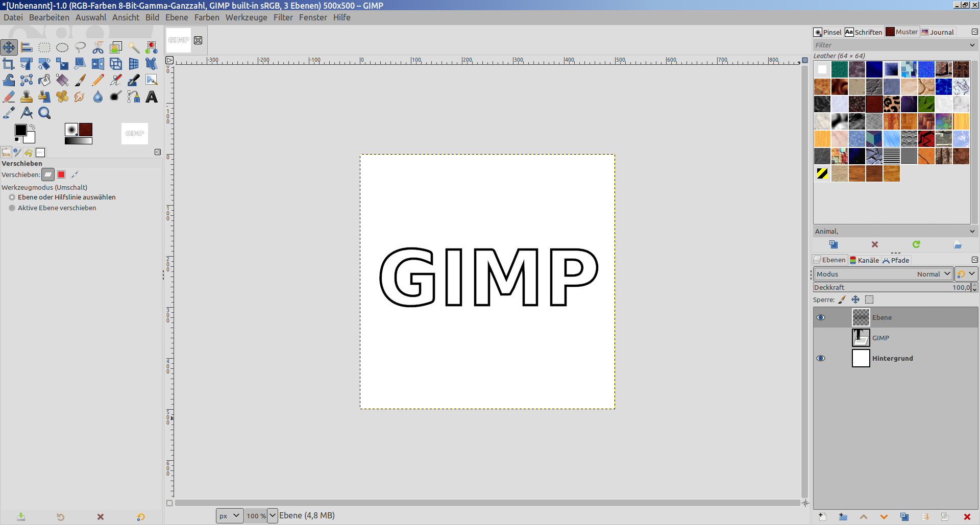
Task: Refresh patterns with the green arrow
Action: 916,244
